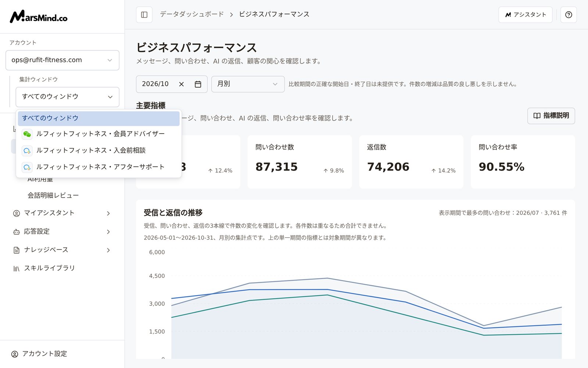
Task: Open the アシスタント button
Action: pos(526,15)
